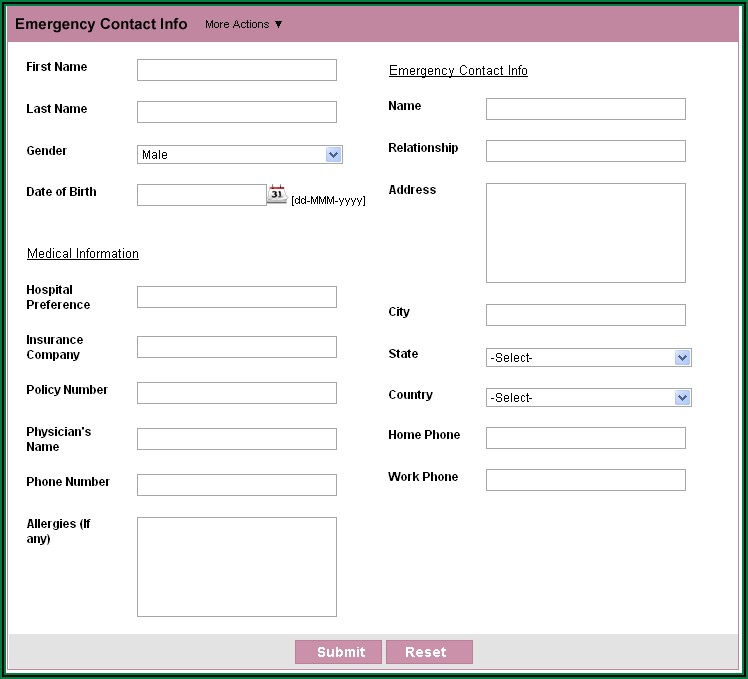Image resolution: width=748 pixels, height=679 pixels.
Task: Click the Reset button
Action: click(x=429, y=652)
